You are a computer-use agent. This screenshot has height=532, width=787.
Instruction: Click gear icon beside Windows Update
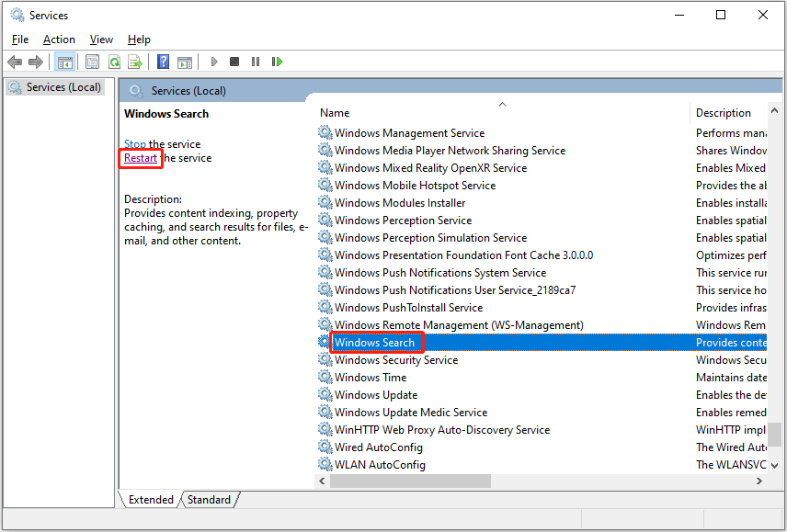pyautogui.click(x=325, y=394)
